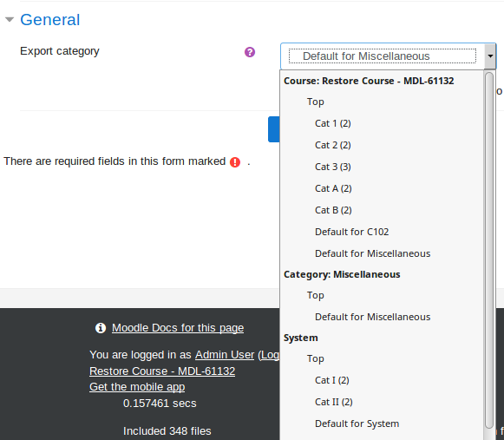Click the dropdown list scrollbar thumb
Image resolution: width=504 pixels, height=440 pixels.
click(489, 250)
